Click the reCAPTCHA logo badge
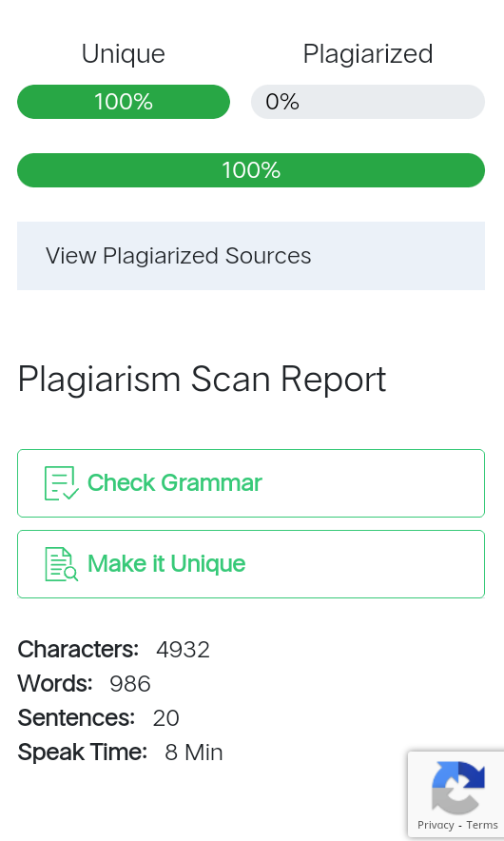This screenshot has height=841, width=504. coord(458,788)
